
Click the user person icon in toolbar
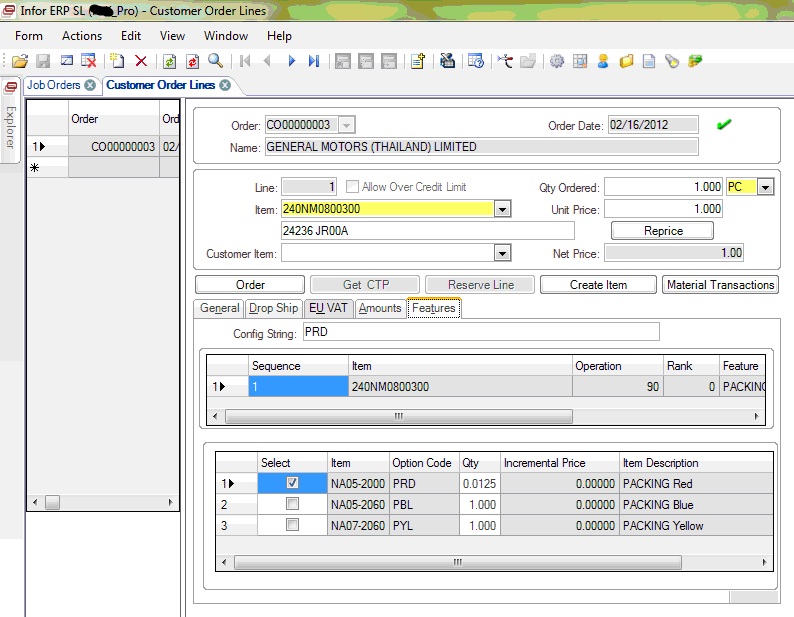[603, 61]
